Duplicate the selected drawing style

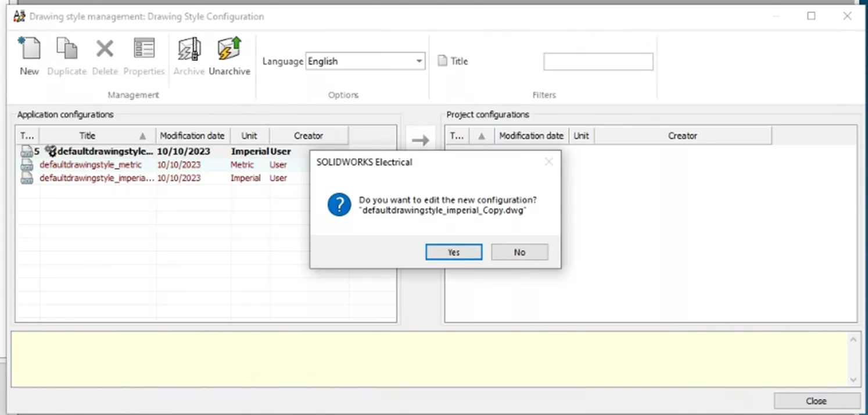66,55
